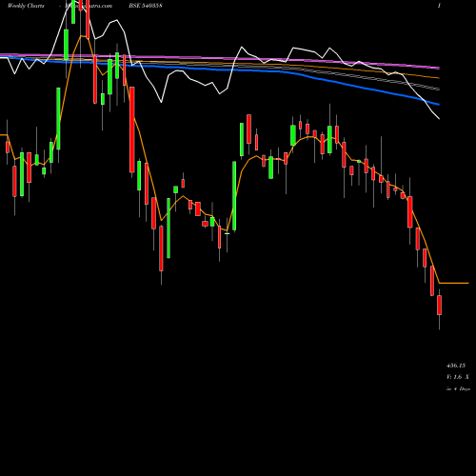Click the "V: 1.6 X" volume text
Viewport: 476px width, 476px height.
tap(458, 377)
